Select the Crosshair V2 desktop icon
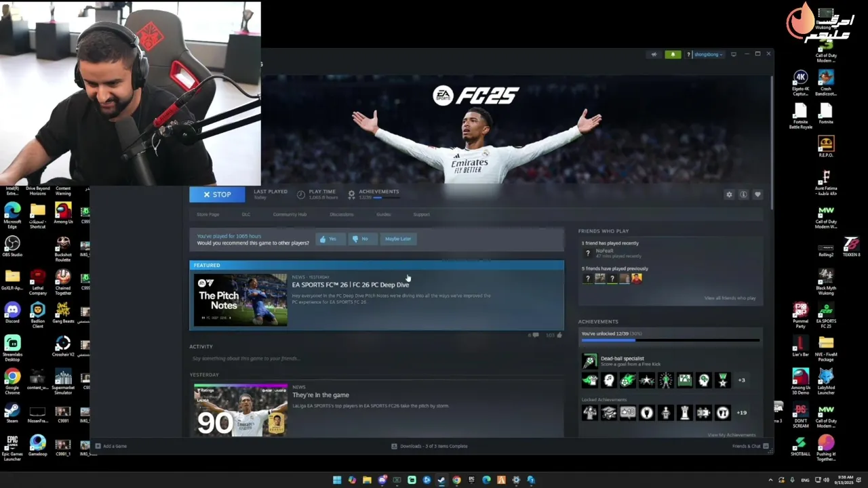Viewport: 868px width, 488px height. pos(63,346)
